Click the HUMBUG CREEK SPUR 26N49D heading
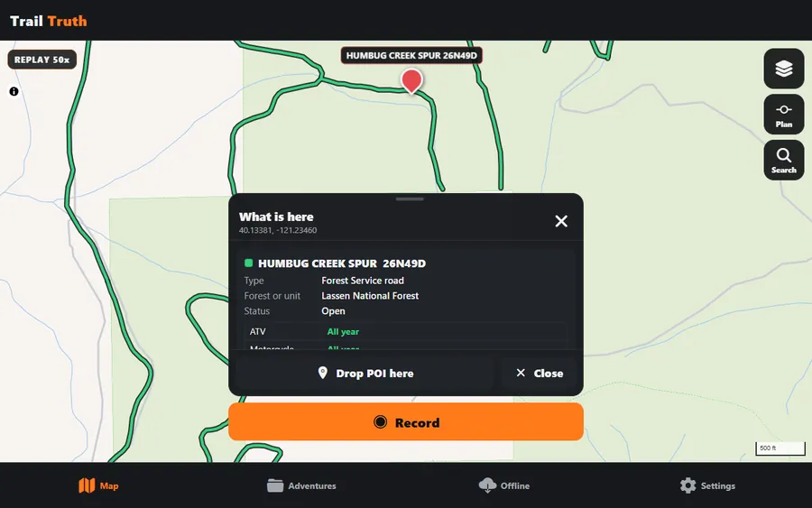812x508 pixels. 342,263
